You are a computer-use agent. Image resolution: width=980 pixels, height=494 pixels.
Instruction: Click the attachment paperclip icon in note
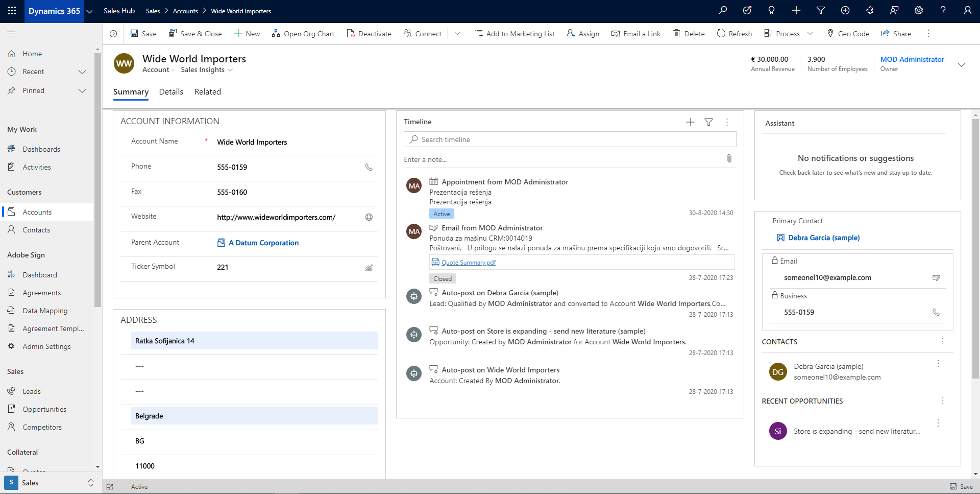pos(729,159)
